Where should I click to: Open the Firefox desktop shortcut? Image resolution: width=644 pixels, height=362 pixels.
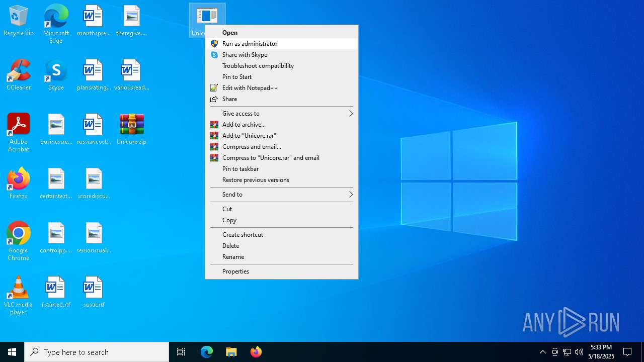(18, 184)
